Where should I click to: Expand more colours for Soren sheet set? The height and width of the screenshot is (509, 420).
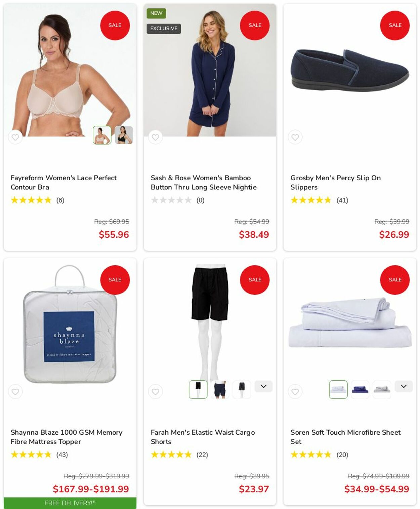(x=404, y=386)
